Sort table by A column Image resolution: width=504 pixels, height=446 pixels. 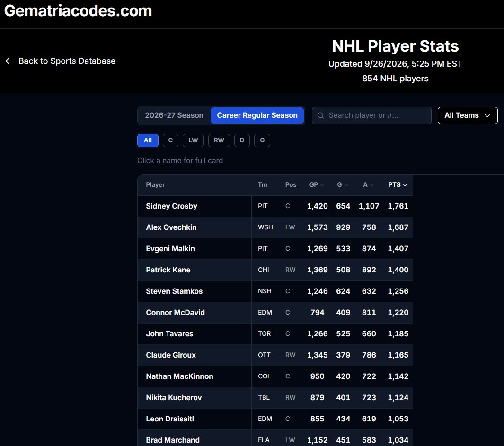click(368, 185)
